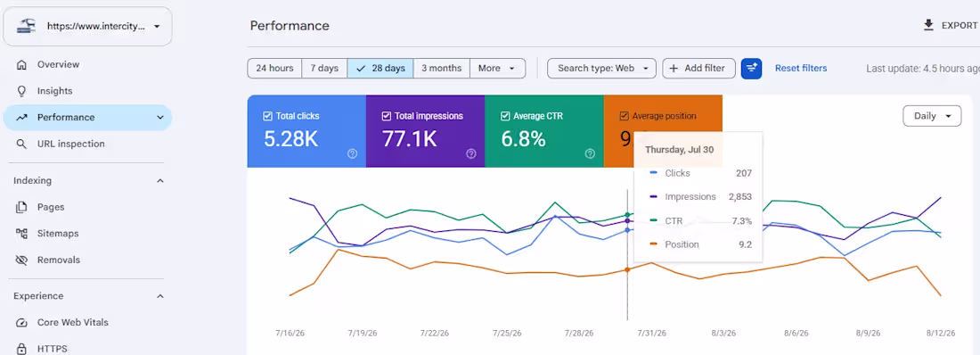Screen dimensions: 980x355
Task: Select the 3 months date range
Action: 441,69
